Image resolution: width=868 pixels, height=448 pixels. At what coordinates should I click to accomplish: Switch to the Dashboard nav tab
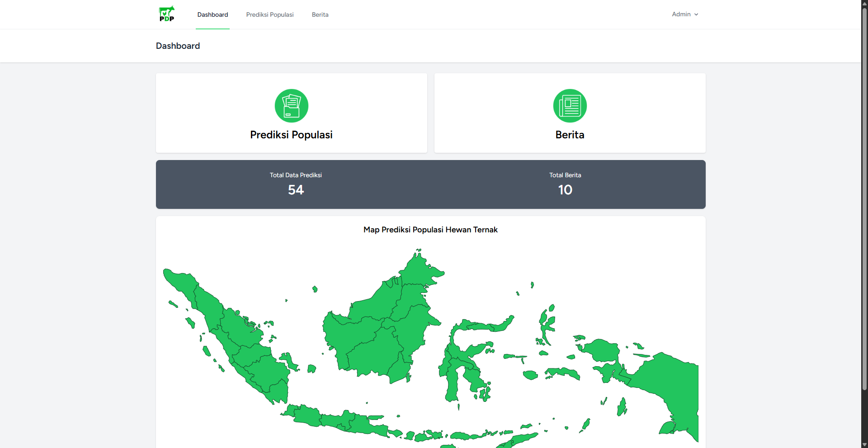[212, 15]
